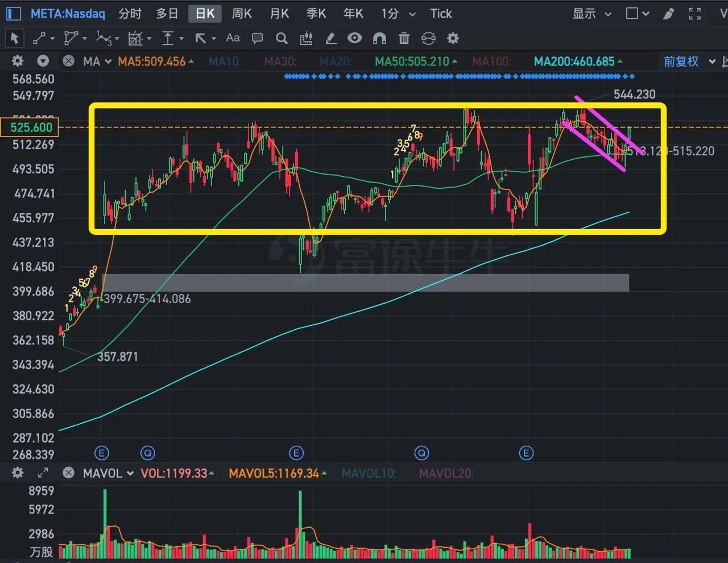Select the Aa text annotation tool
This screenshot has width=728, height=563.
point(233,38)
